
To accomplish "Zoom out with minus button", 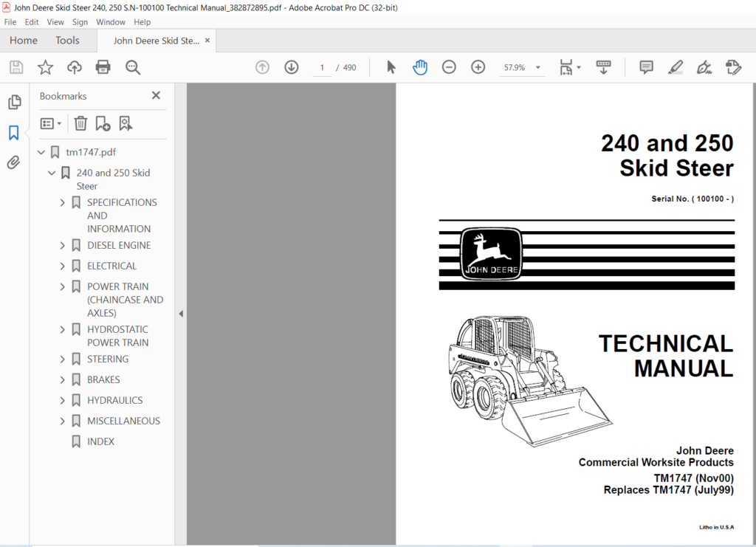I will (x=449, y=67).
